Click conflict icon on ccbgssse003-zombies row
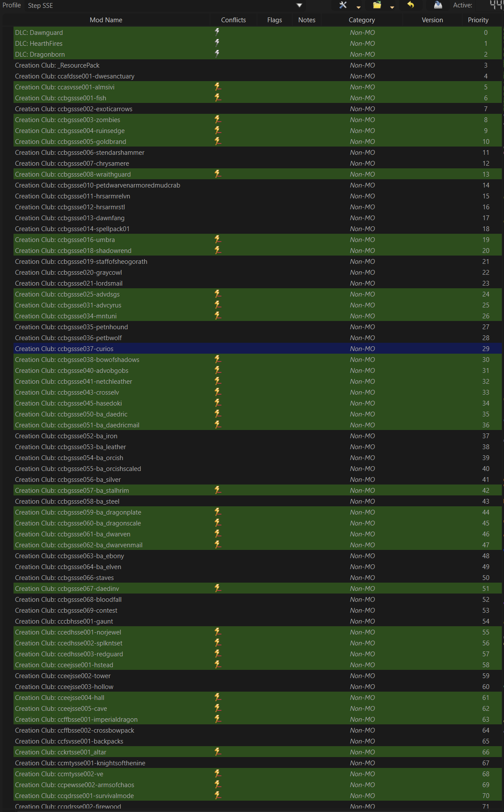Image resolution: width=504 pixels, height=812 pixels. [x=218, y=119]
